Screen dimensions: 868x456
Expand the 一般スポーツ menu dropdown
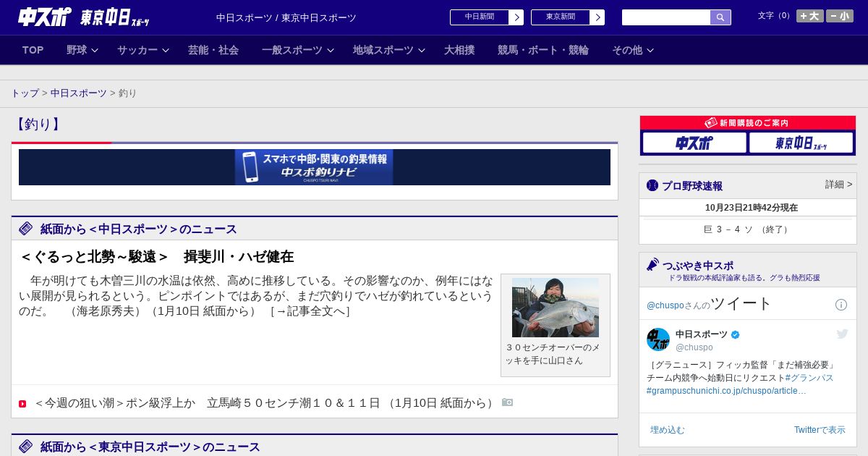pyautogui.click(x=298, y=50)
